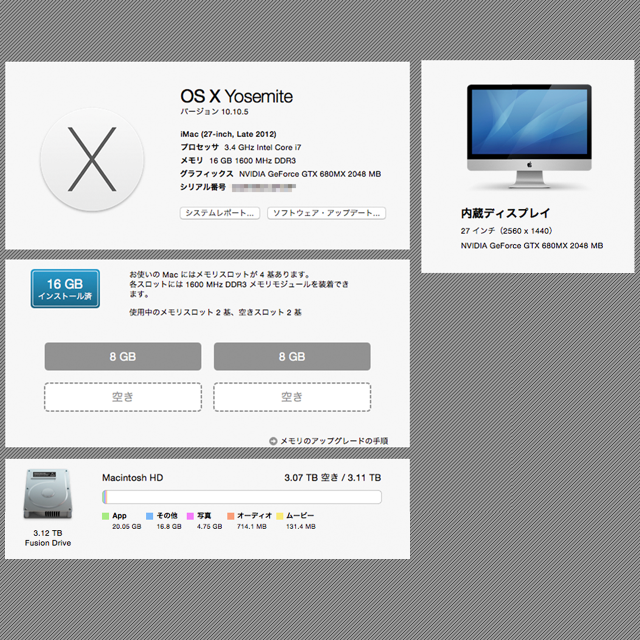The width and height of the screenshot is (640, 640).
Task: Click the 714.1 MB オーディオ size value
Action: click(x=251, y=527)
